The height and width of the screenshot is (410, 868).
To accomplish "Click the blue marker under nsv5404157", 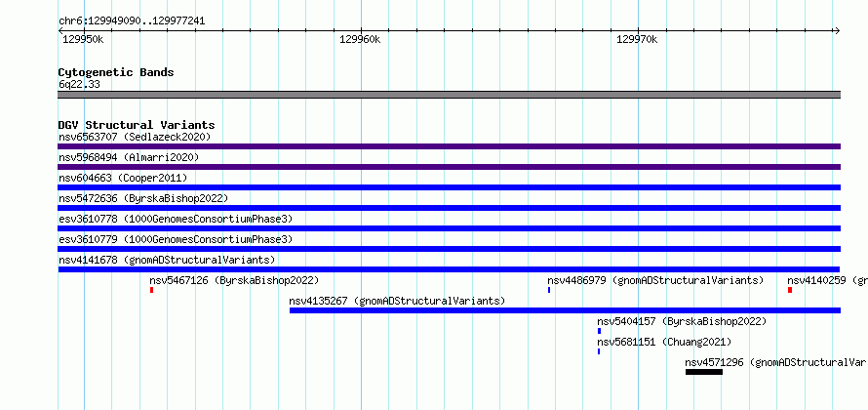I will click(599, 331).
